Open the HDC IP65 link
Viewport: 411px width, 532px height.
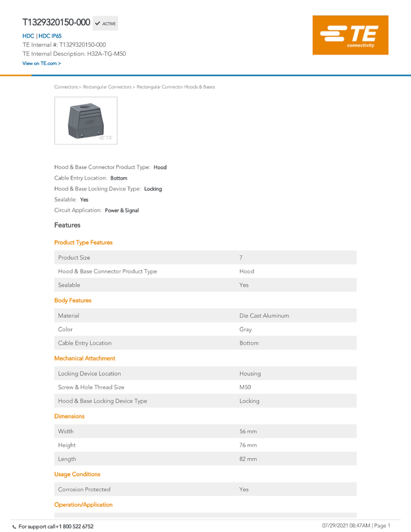[50, 36]
